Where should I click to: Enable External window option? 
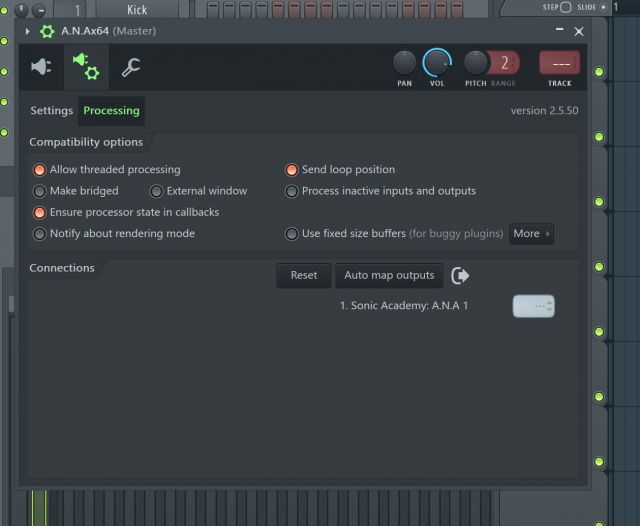click(x=198, y=191)
